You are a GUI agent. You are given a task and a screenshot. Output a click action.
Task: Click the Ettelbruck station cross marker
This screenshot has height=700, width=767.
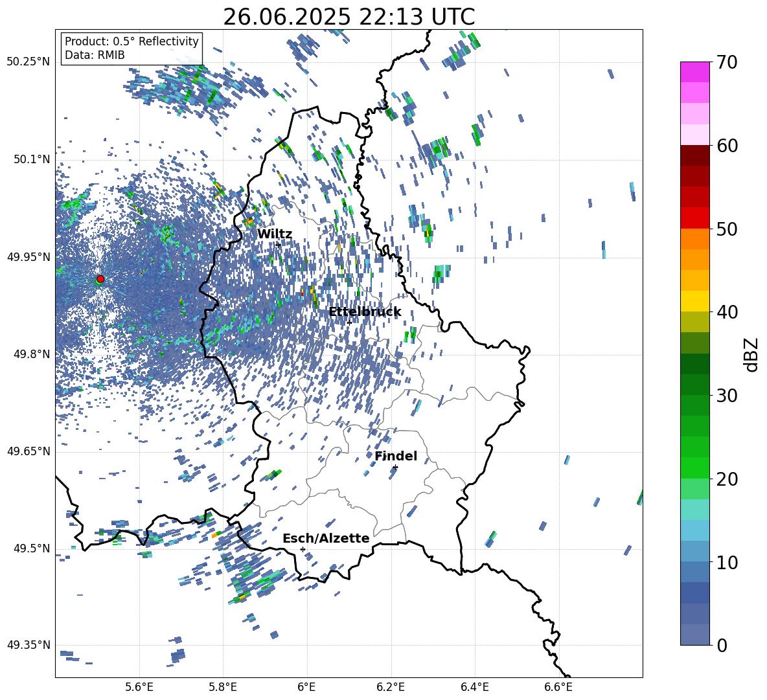[x=349, y=322]
